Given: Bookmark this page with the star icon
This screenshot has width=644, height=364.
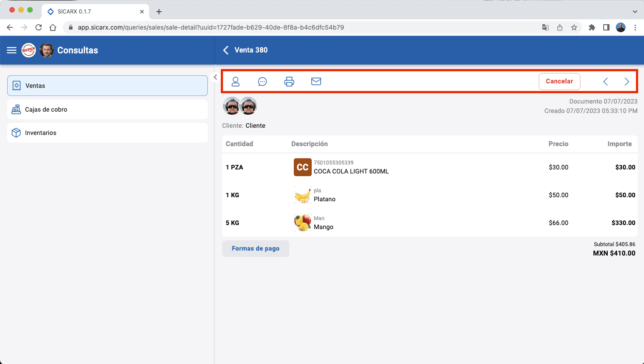Looking at the screenshot, I should pyautogui.click(x=574, y=27).
